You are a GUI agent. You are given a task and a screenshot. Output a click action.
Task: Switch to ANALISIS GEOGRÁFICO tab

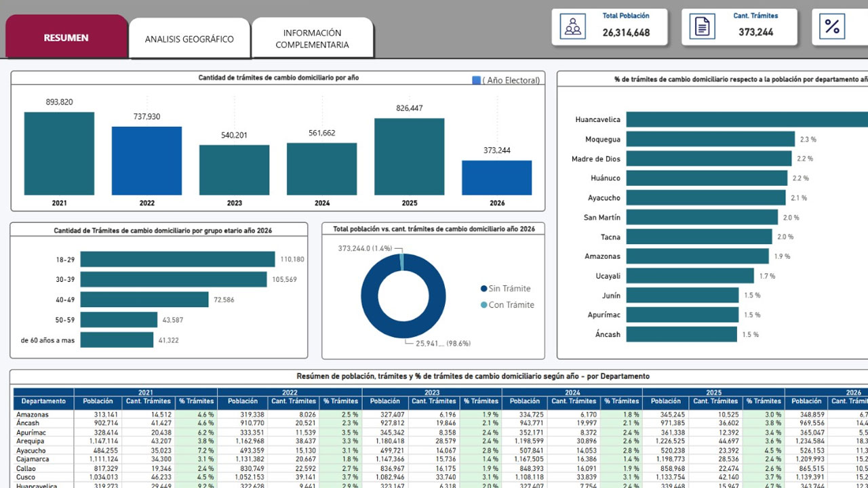189,39
